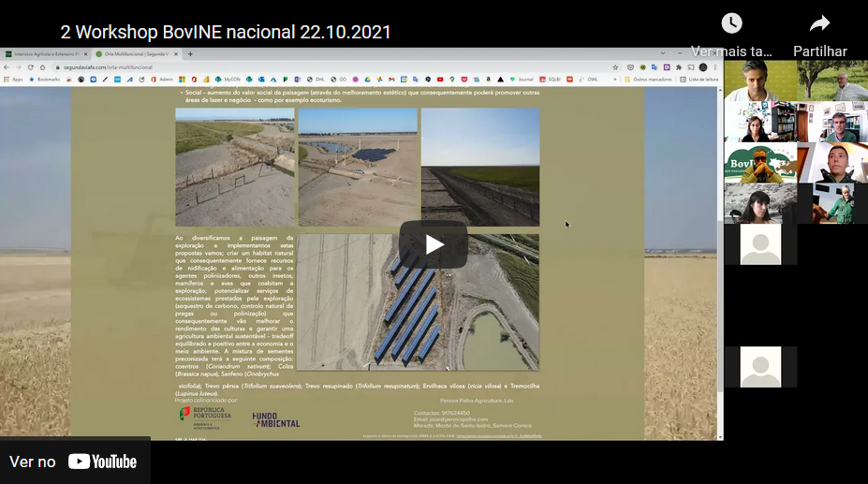
Task: Open the "Lista de leitura" reading list
Action: tap(700, 80)
